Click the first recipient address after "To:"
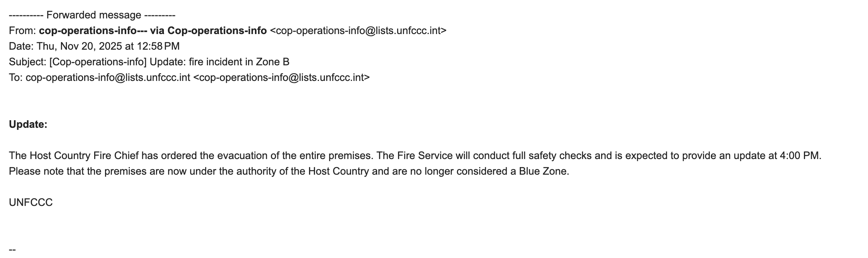Image resolution: width=868 pixels, height=258 pixels. [x=108, y=77]
